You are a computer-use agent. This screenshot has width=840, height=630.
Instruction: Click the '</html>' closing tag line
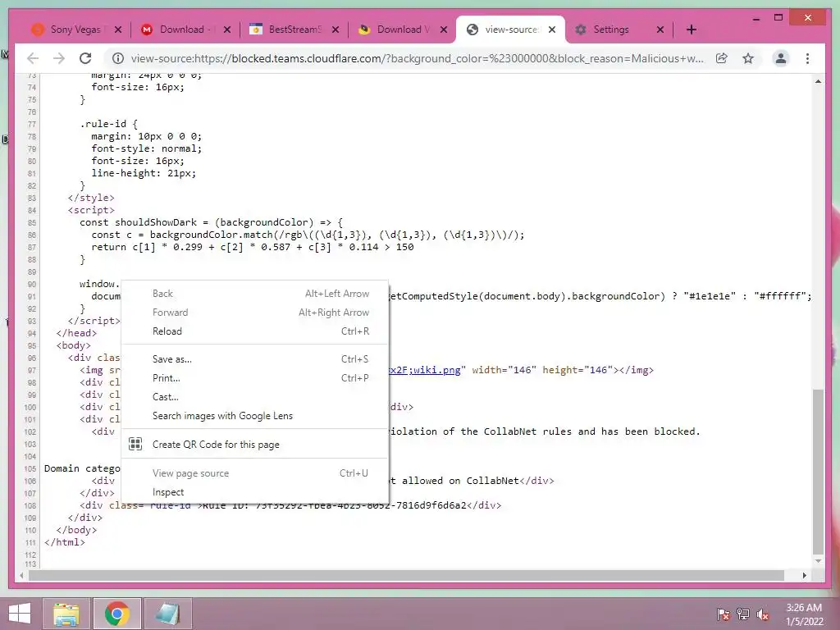[x=65, y=542]
